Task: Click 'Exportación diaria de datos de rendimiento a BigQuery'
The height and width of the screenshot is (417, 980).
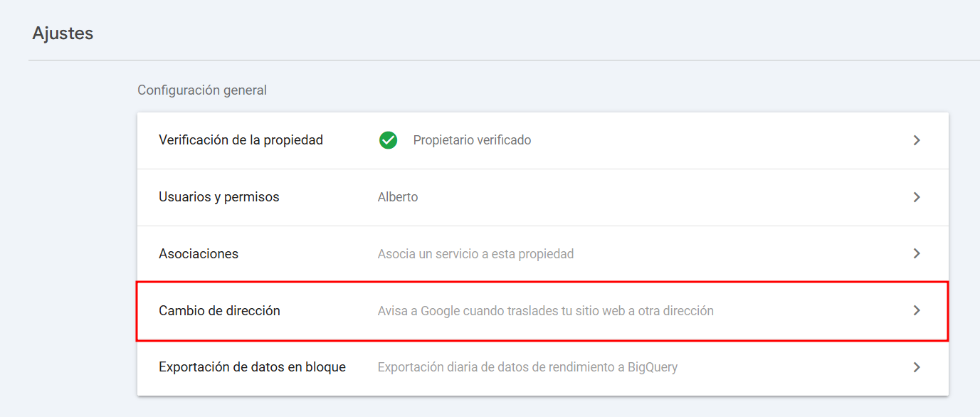Action: (527, 368)
